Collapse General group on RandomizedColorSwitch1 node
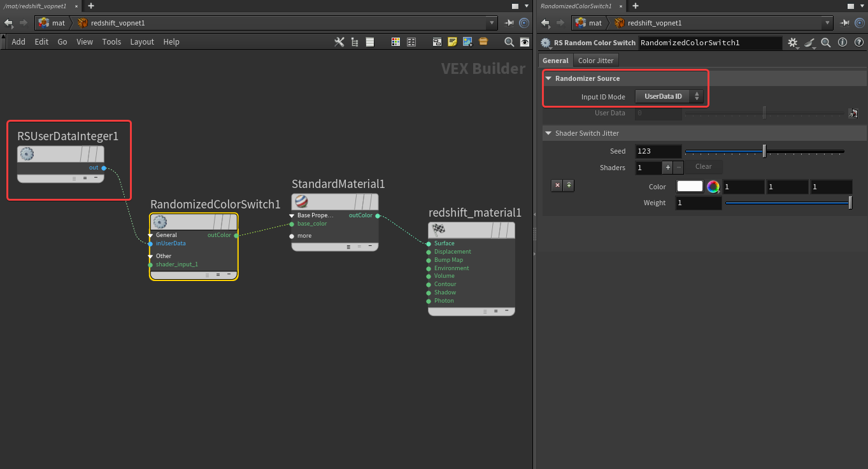This screenshot has width=868, height=469. pyautogui.click(x=151, y=235)
